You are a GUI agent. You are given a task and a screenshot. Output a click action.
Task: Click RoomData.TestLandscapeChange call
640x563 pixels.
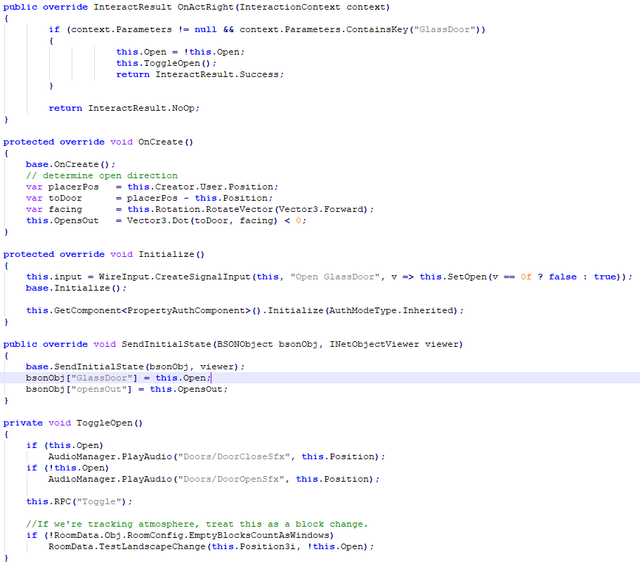127,546
